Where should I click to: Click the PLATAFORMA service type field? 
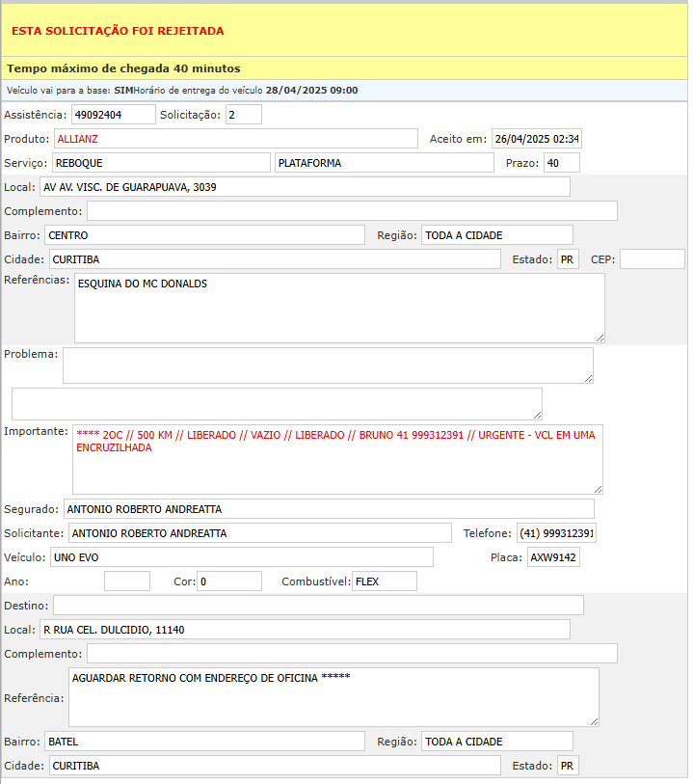(384, 163)
